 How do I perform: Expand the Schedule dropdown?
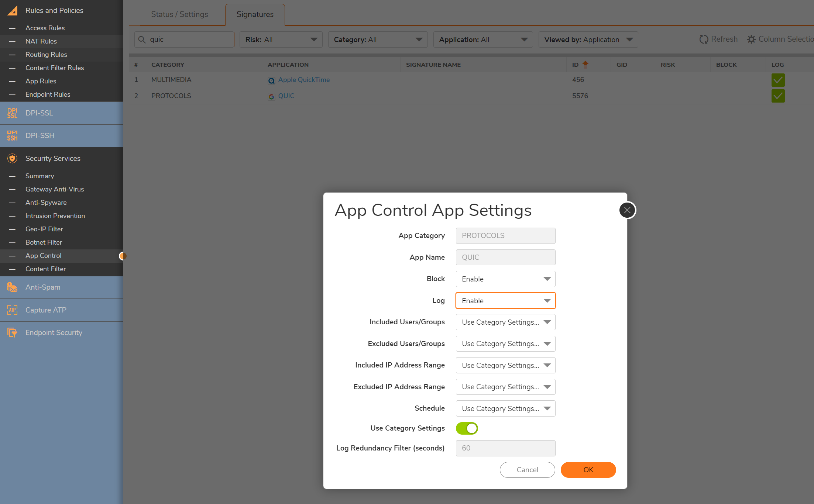505,408
